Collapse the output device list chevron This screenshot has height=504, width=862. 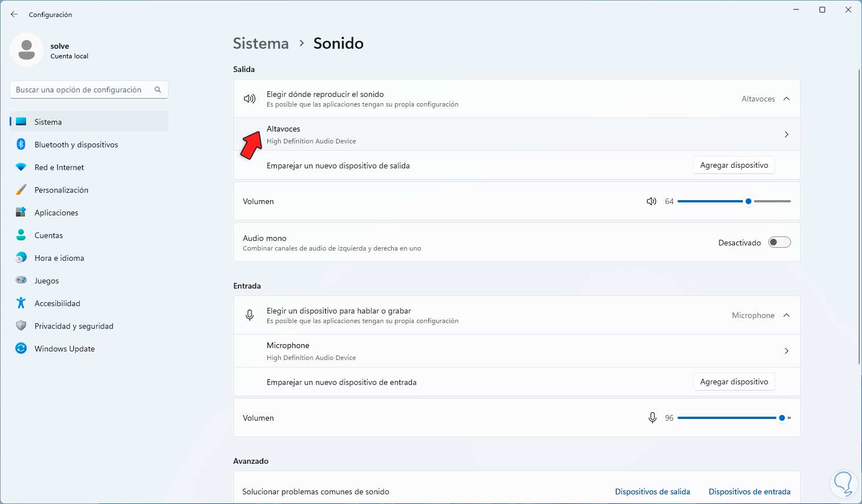pyautogui.click(x=787, y=99)
